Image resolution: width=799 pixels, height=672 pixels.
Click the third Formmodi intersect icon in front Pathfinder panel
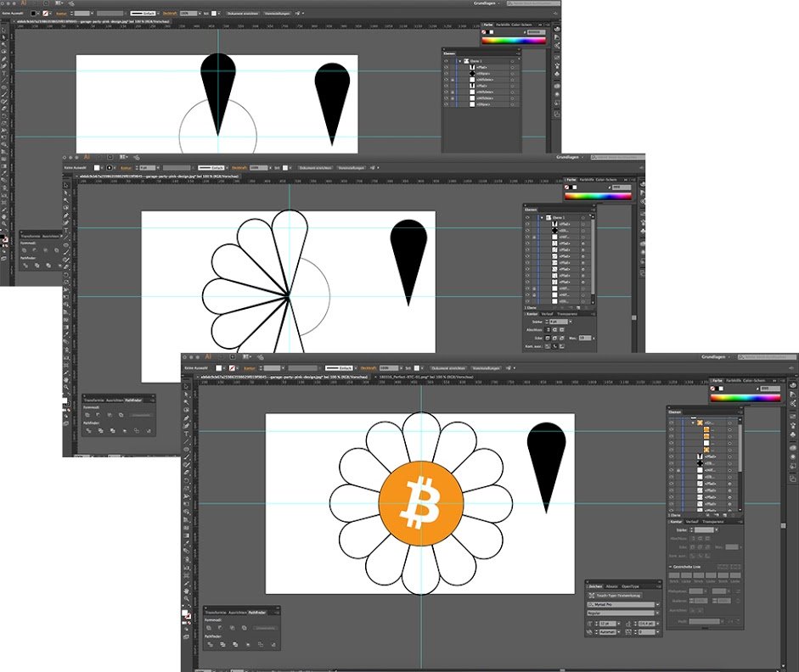pos(233,628)
